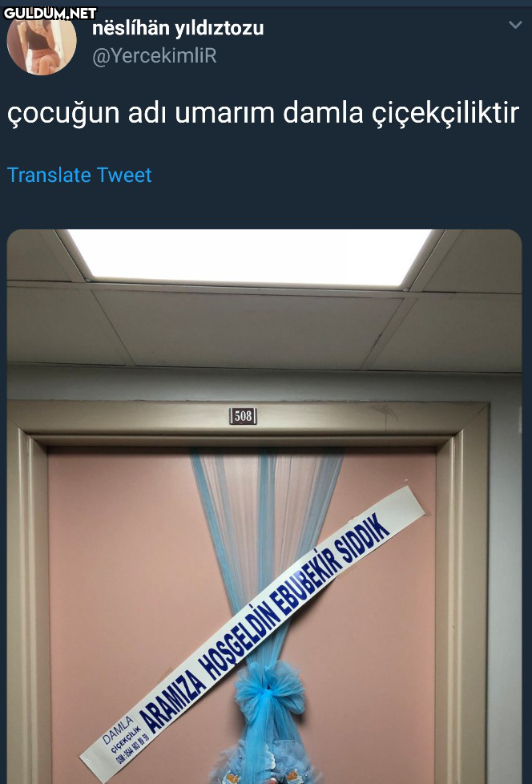Open the attached photo on pink door area
The width and height of the screenshot is (532, 784).
264,506
